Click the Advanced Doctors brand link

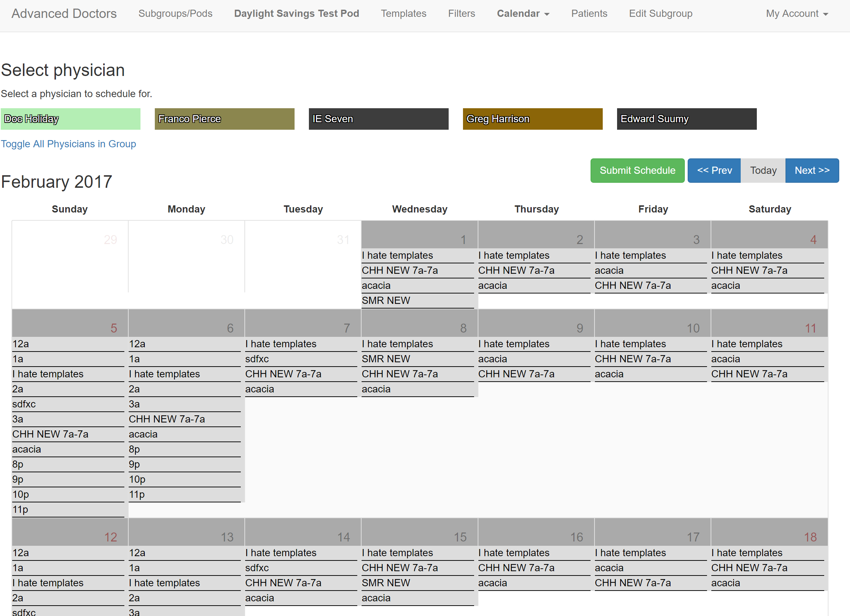point(64,14)
